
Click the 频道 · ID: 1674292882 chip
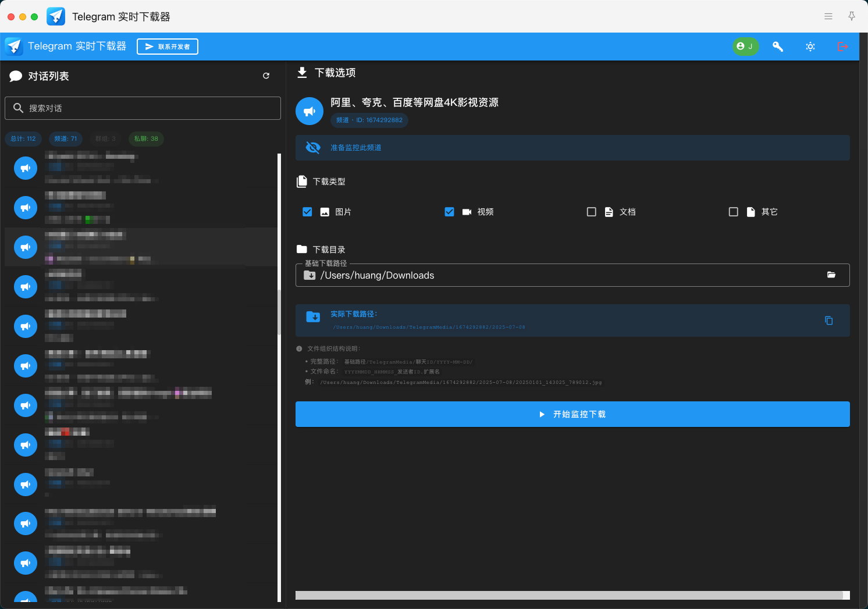(x=369, y=120)
